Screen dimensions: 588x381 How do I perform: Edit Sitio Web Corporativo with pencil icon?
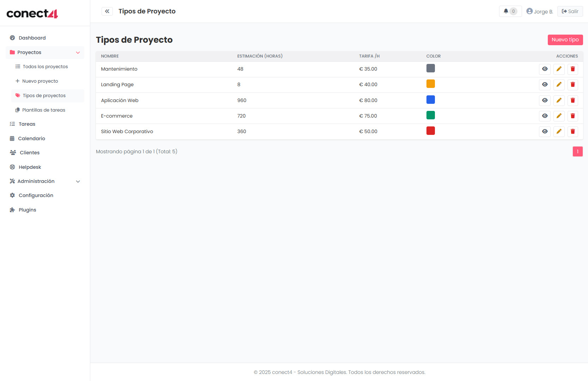pos(559,132)
